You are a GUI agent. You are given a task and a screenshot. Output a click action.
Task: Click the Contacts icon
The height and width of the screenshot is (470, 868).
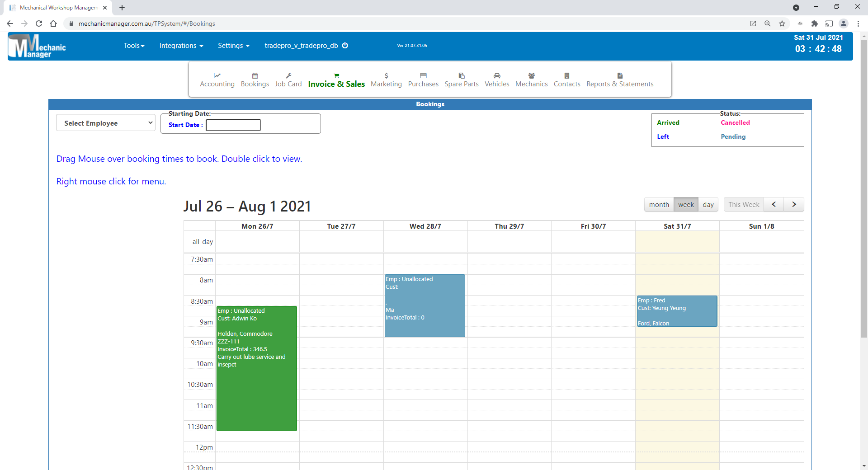pyautogui.click(x=567, y=79)
